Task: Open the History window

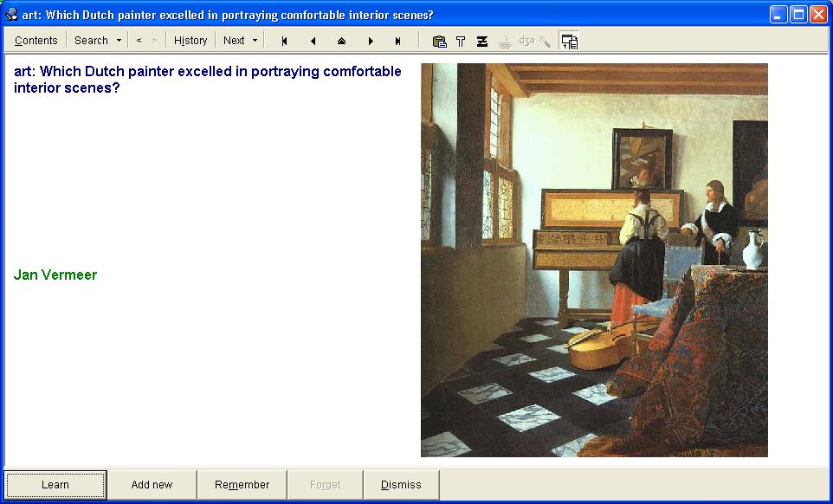Action: (190, 41)
